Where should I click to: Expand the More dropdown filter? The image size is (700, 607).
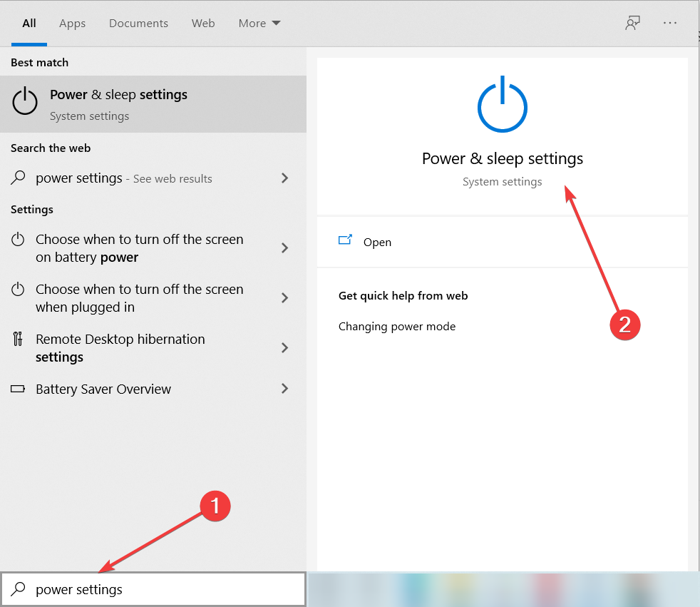(x=259, y=24)
